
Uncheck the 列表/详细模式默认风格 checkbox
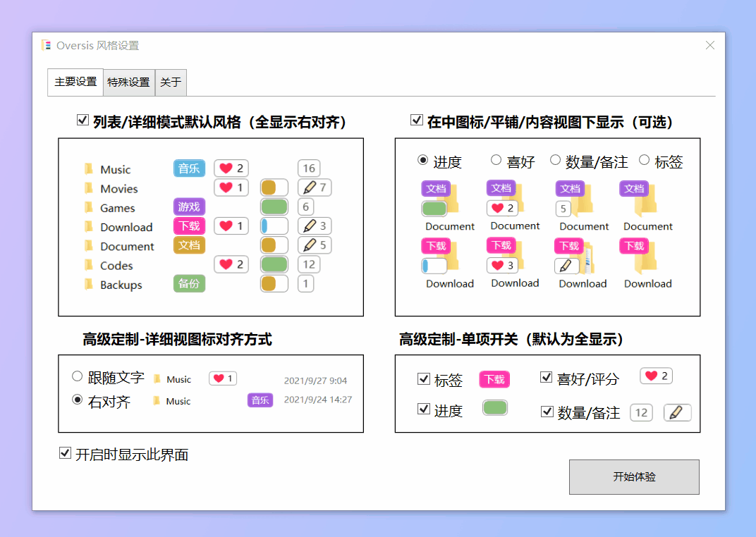coord(83,120)
